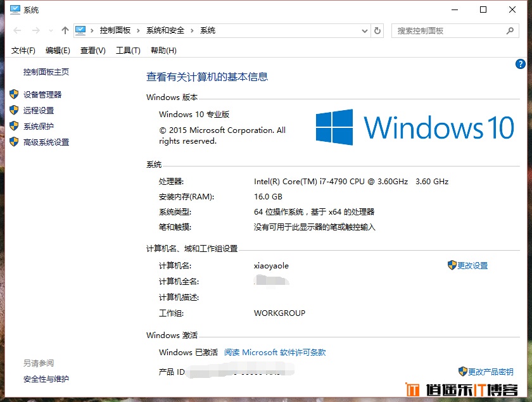Click 更改设置 link
This screenshot has height=402, width=532.
pos(472,266)
